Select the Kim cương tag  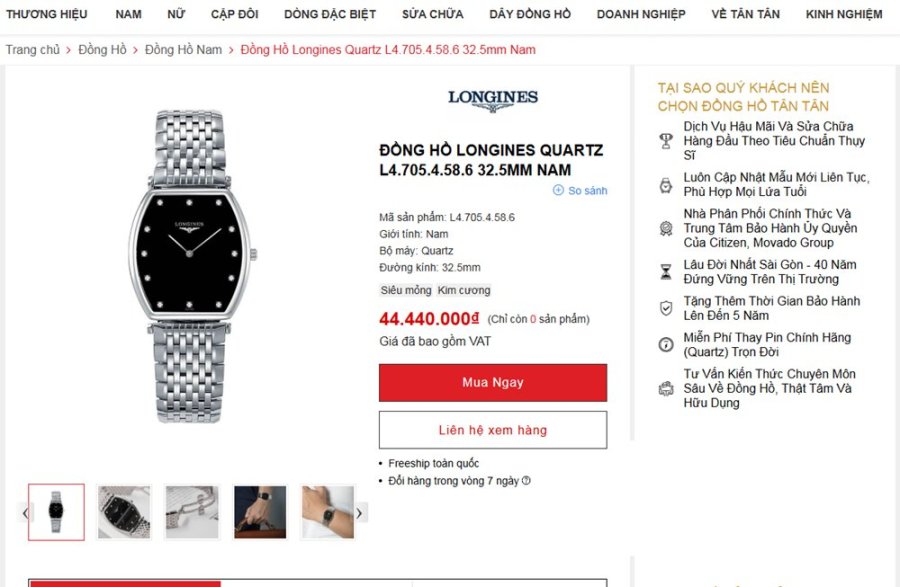tap(464, 290)
